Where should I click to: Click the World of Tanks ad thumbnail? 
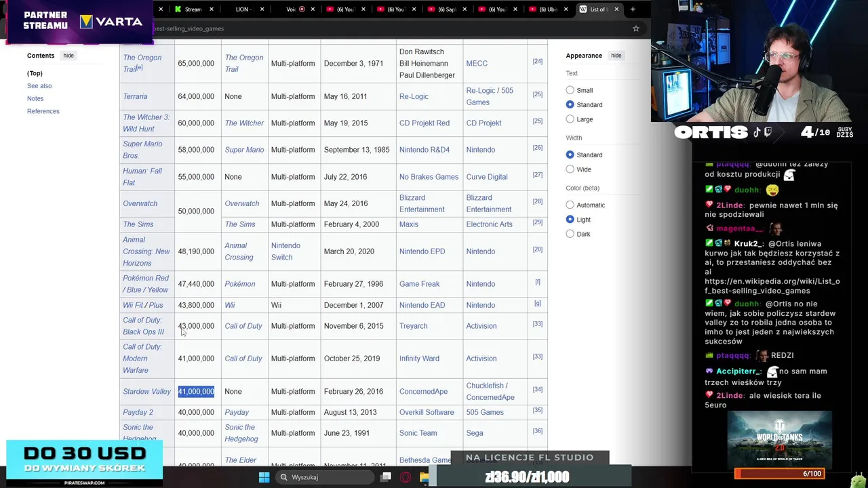pyautogui.click(x=779, y=439)
